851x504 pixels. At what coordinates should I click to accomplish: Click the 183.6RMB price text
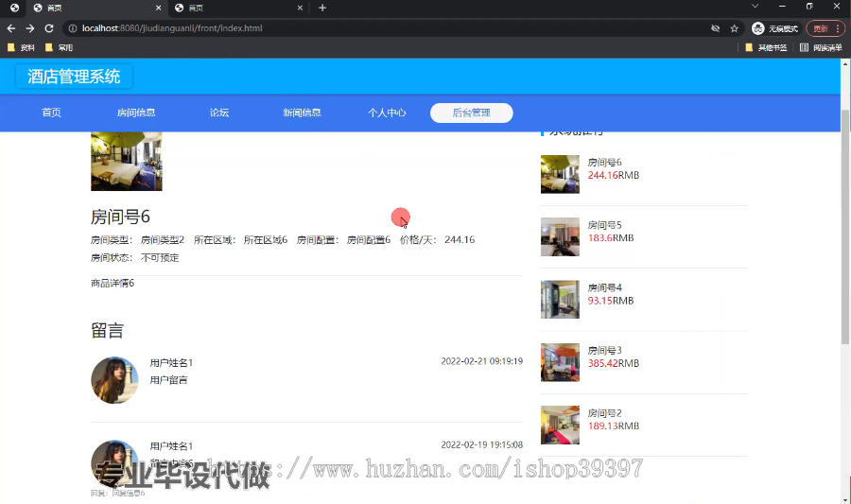click(x=611, y=237)
